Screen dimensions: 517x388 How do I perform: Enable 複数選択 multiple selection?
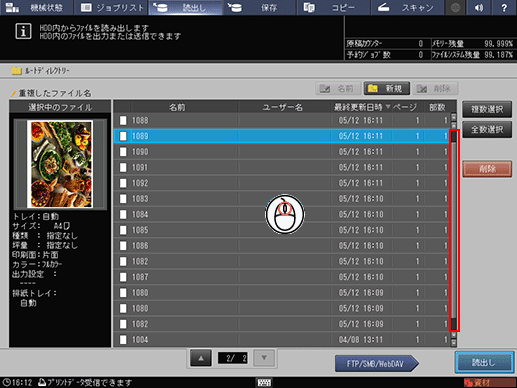(x=487, y=109)
